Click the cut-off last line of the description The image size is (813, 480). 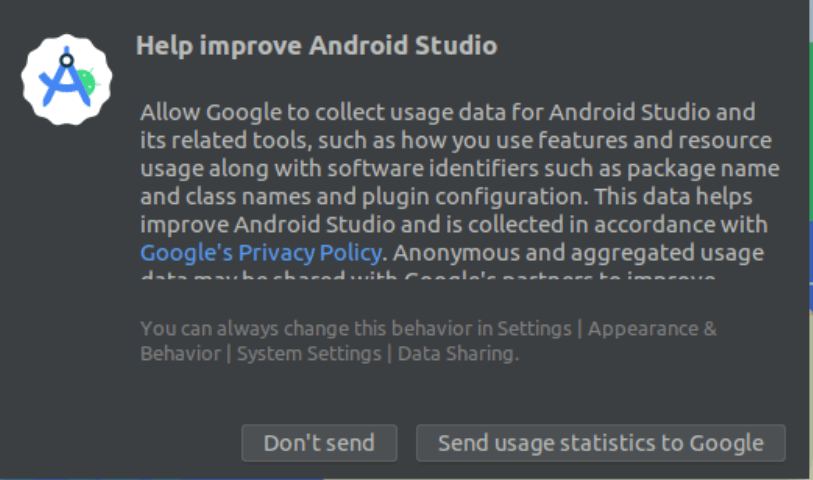(x=427, y=274)
